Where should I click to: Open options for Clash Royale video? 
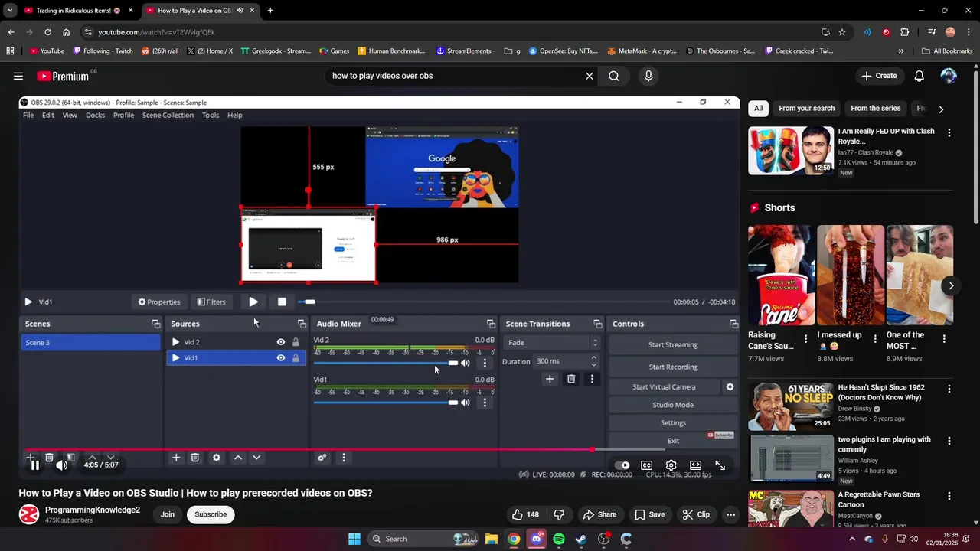click(949, 132)
